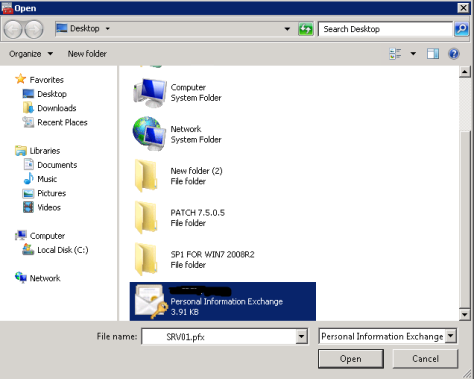
Task: Open Help via question mark icon
Action: pos(454,54)
